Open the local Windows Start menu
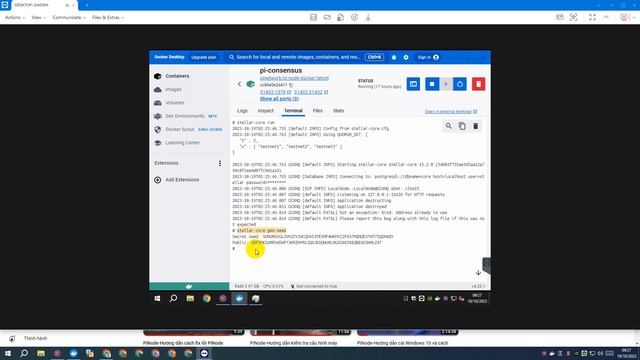This screenshot has height=360, width=640. point(7,353)
